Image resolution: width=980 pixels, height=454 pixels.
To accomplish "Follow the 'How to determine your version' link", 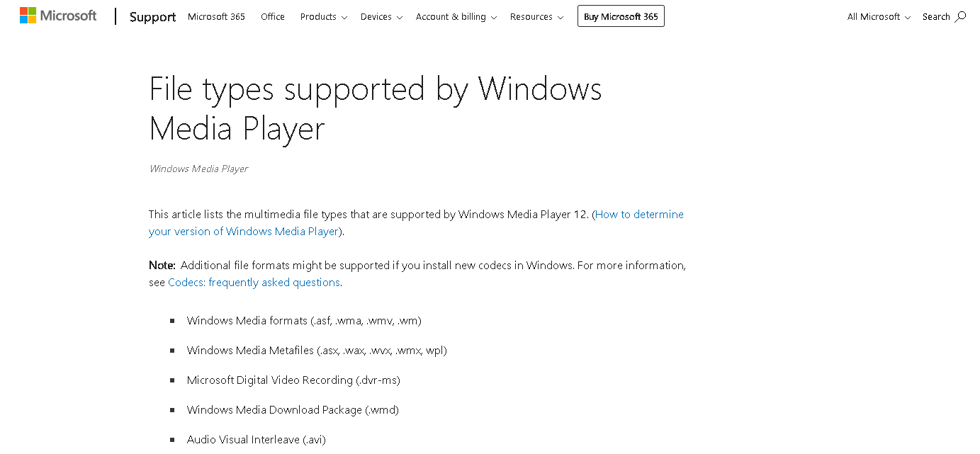I will (639, 214).
